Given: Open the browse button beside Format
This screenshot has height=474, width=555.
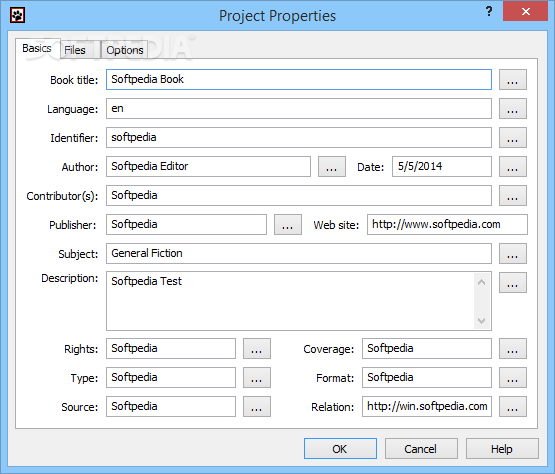Looking at the screenshot, I should point(513,378).
